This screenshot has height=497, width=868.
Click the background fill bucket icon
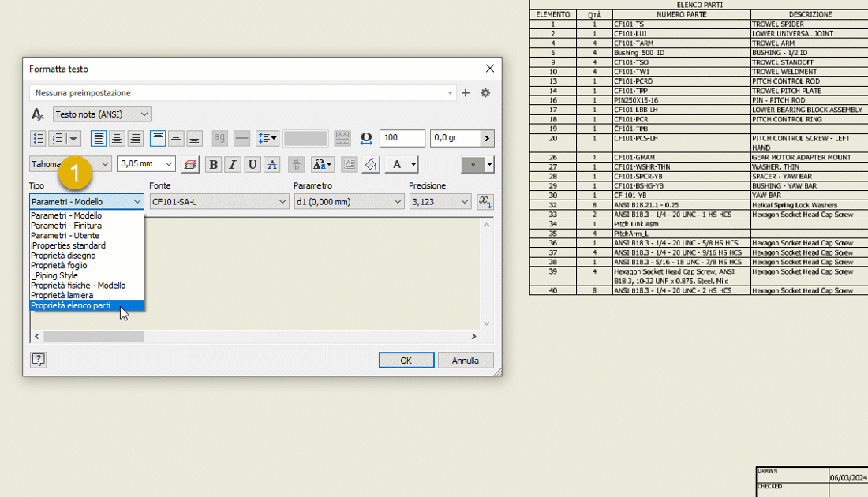[371, 164]
